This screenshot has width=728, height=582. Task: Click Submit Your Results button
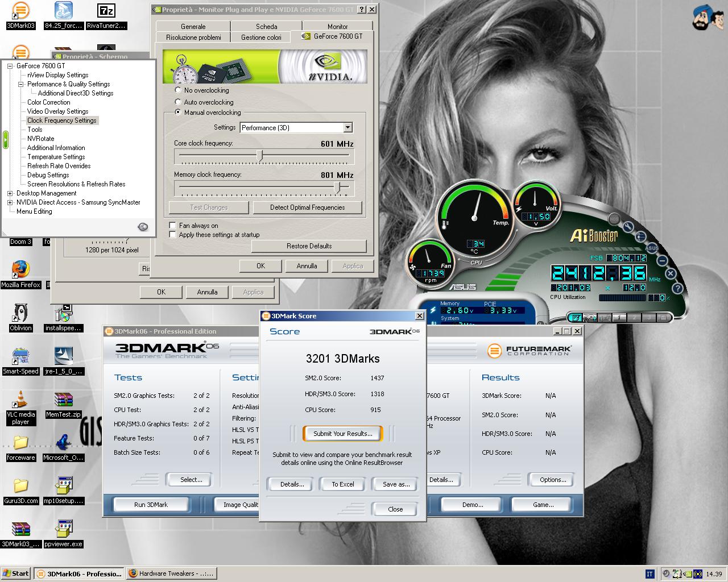(x=342, y=433)
